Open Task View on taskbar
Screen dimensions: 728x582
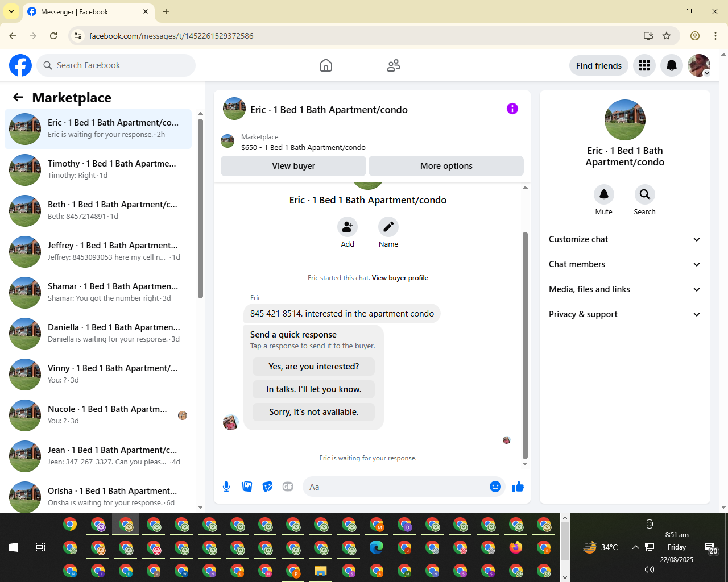coord(40,547)
